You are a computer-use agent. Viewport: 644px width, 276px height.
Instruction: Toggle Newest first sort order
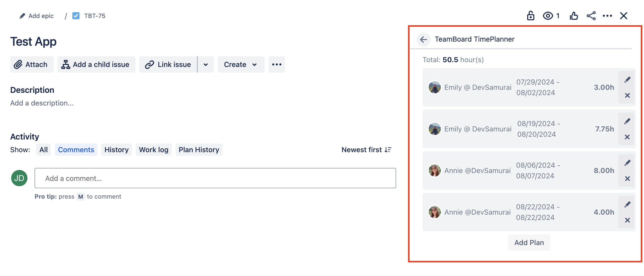(366, 150)
